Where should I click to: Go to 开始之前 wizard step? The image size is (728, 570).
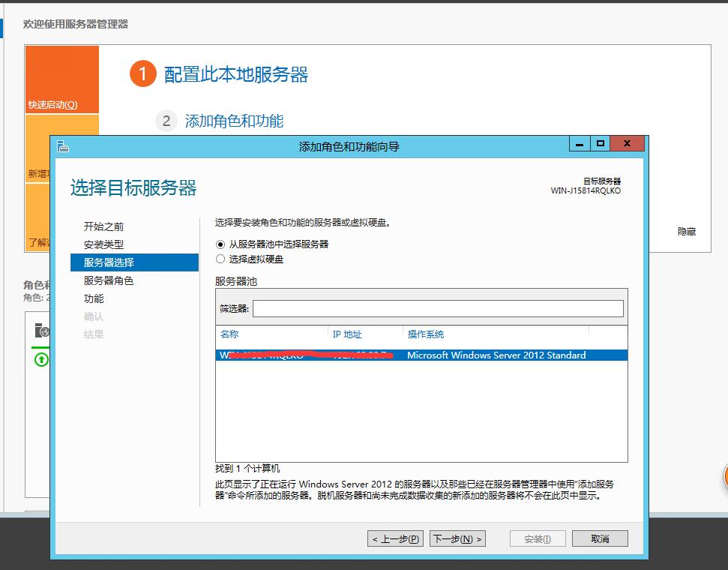point(104,226)
